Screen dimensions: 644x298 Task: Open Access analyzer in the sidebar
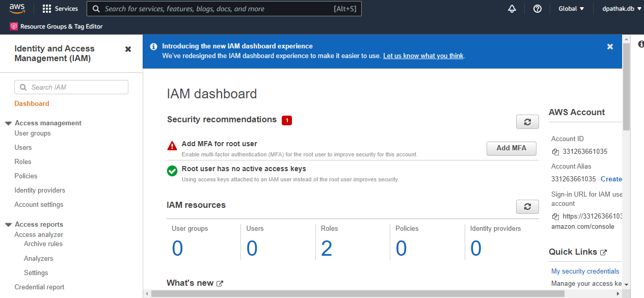click(x=39, y=234)
